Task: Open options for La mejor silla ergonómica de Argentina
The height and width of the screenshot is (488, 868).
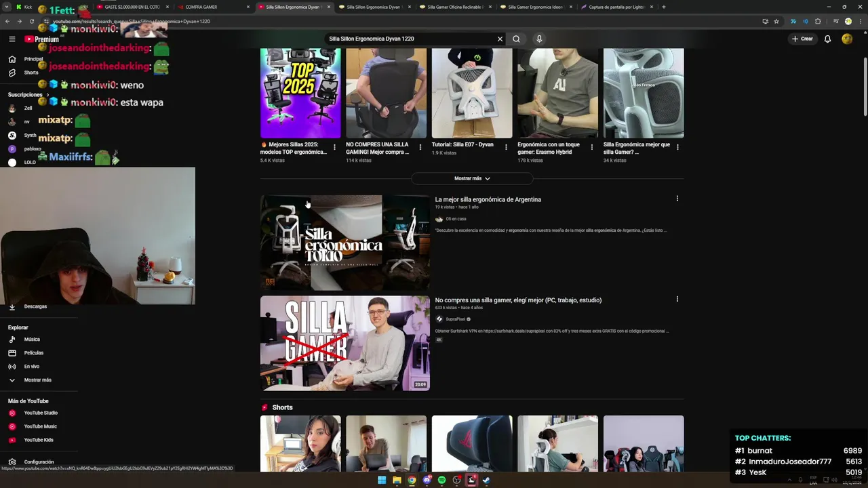Action: (x=677, y=199)
